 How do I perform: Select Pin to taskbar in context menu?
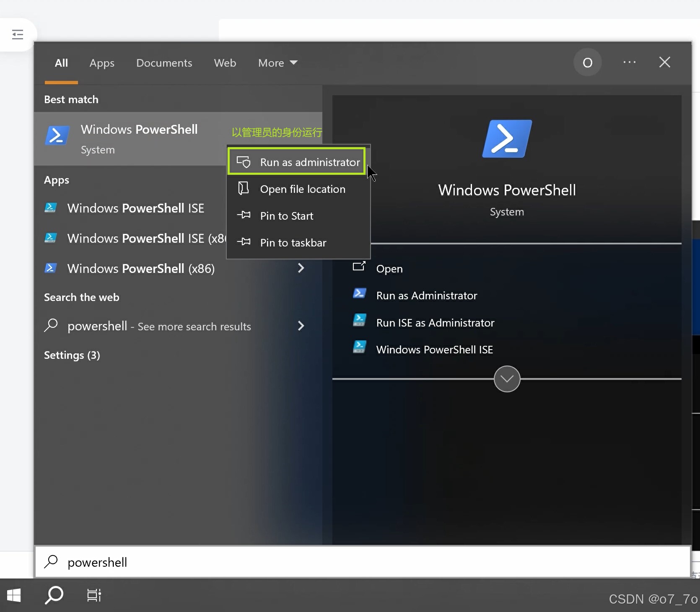pyautogui.click(x=298, y=243)
